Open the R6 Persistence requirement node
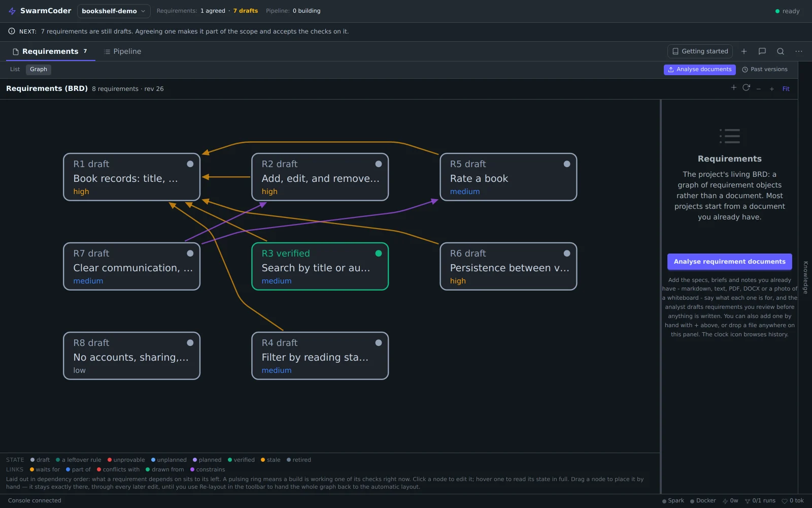 tap(509, 267)
